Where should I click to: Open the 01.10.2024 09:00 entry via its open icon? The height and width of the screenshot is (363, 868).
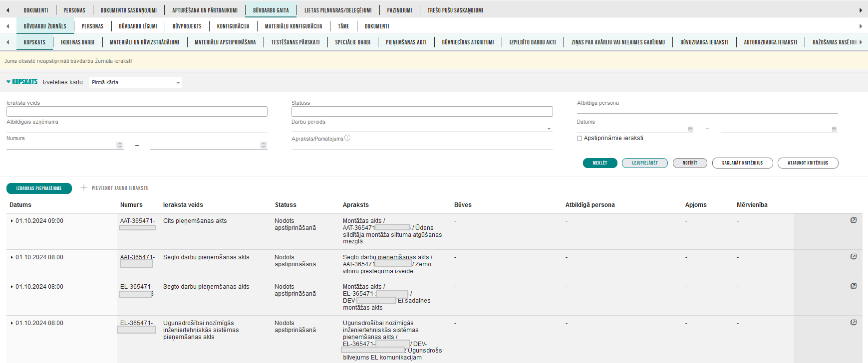click(854, 220)
